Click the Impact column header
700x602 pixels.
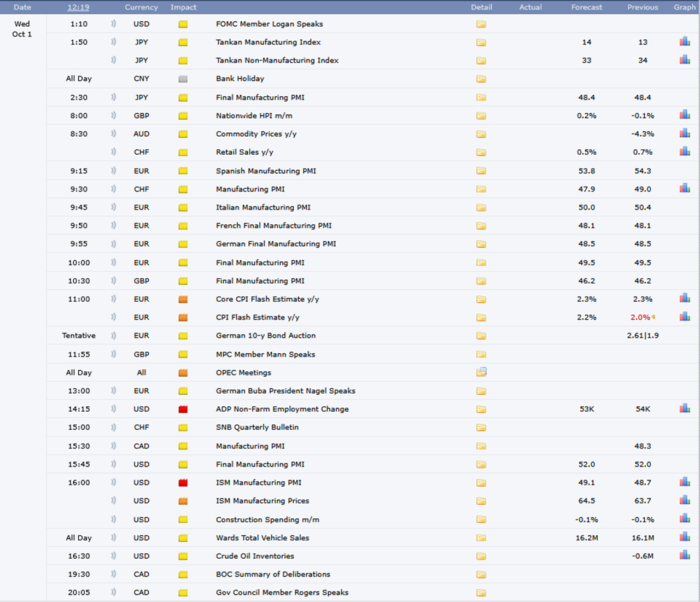pyautogui.click(x=183, y=7)
